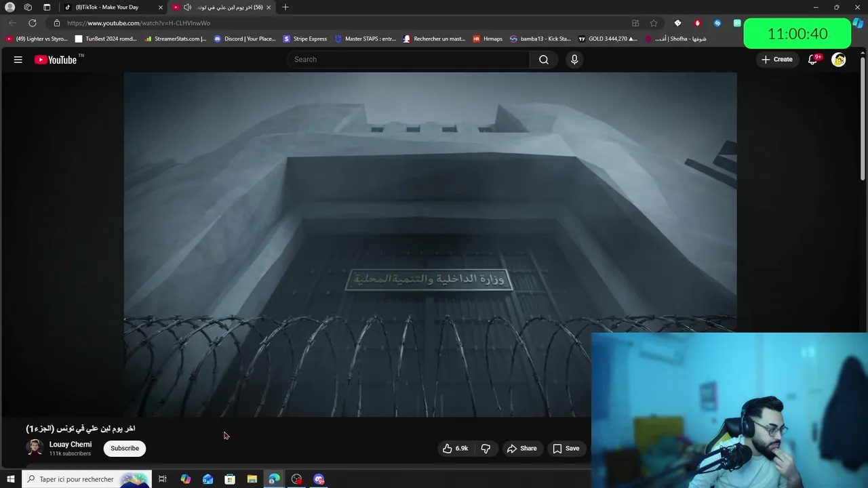Open OBS Studio taskbar icon
The width and height of the screenshot is (868, 488).
[296, 479]
